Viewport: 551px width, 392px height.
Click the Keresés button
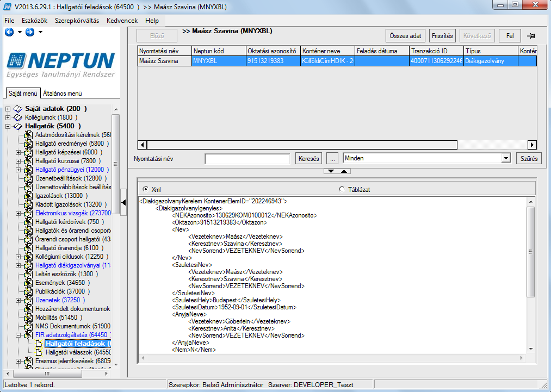pos(309,158)
